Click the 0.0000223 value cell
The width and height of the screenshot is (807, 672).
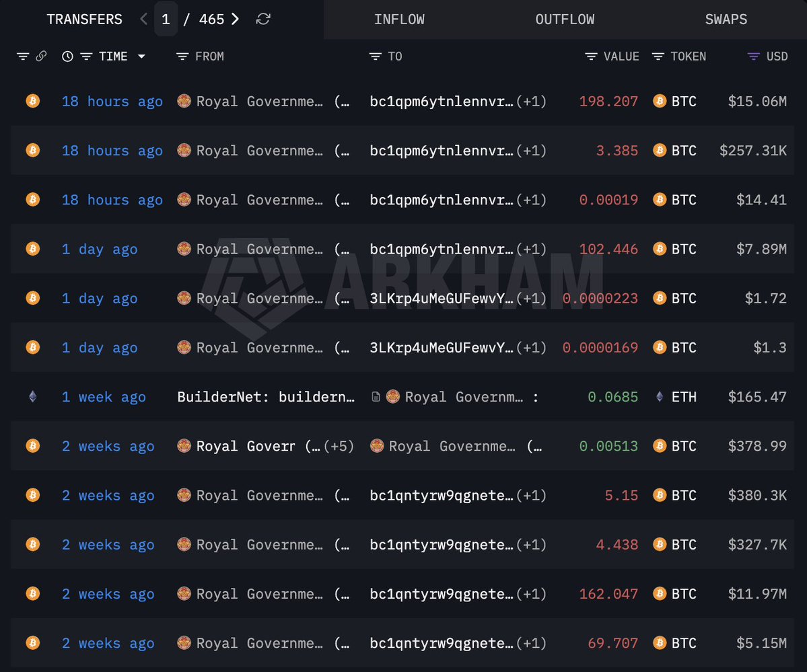[x=600, y=299]
